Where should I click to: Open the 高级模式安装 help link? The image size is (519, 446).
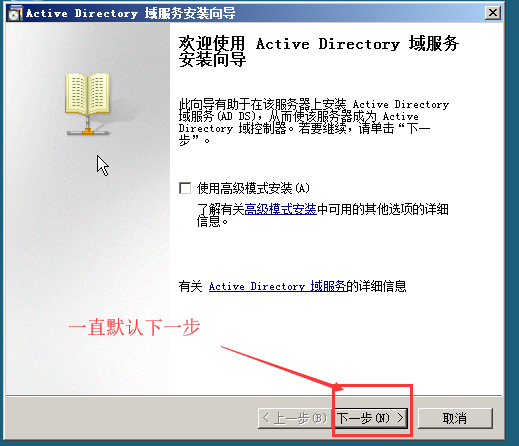click(x=280, y=209)
